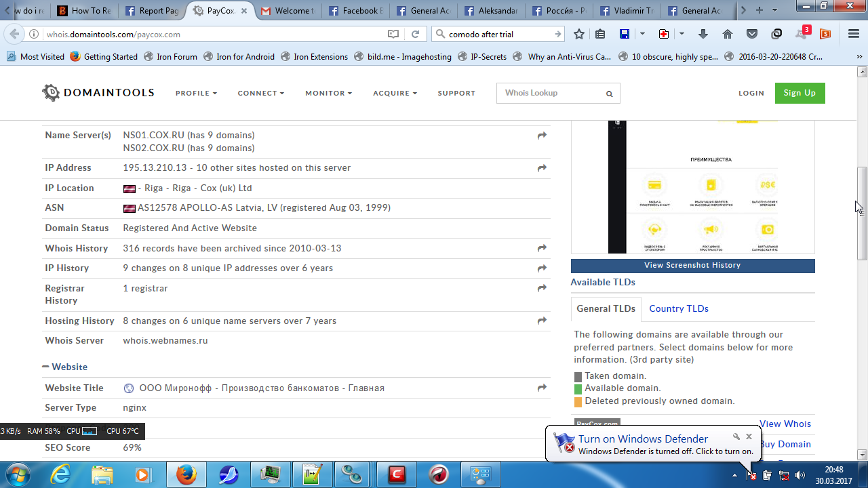The width and height of the screenshot is (868, 488).
Task: Follow the arrow icon on Website Title row
Action: [x=542, y=388]
